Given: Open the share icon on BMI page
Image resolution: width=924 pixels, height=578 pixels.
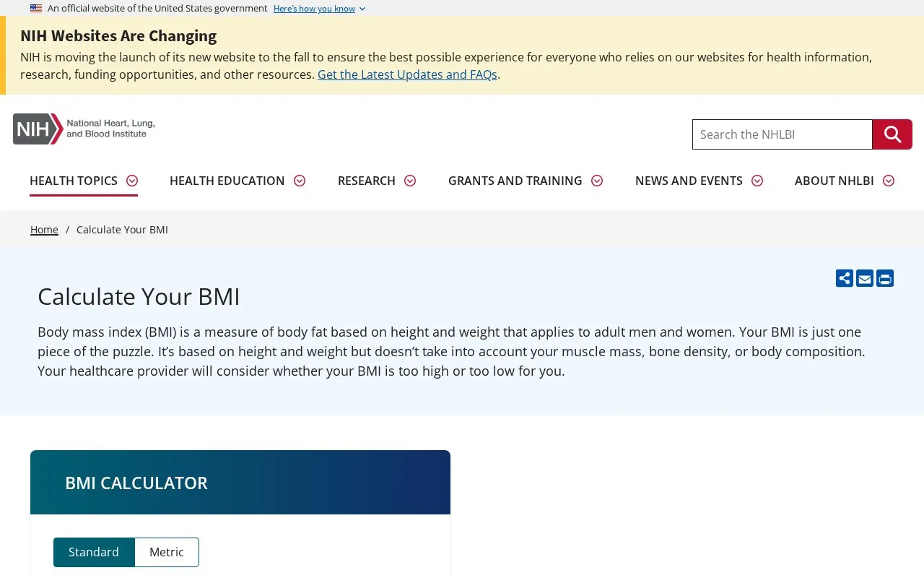Looking at the screenshot, I should (x=845, y=278).
